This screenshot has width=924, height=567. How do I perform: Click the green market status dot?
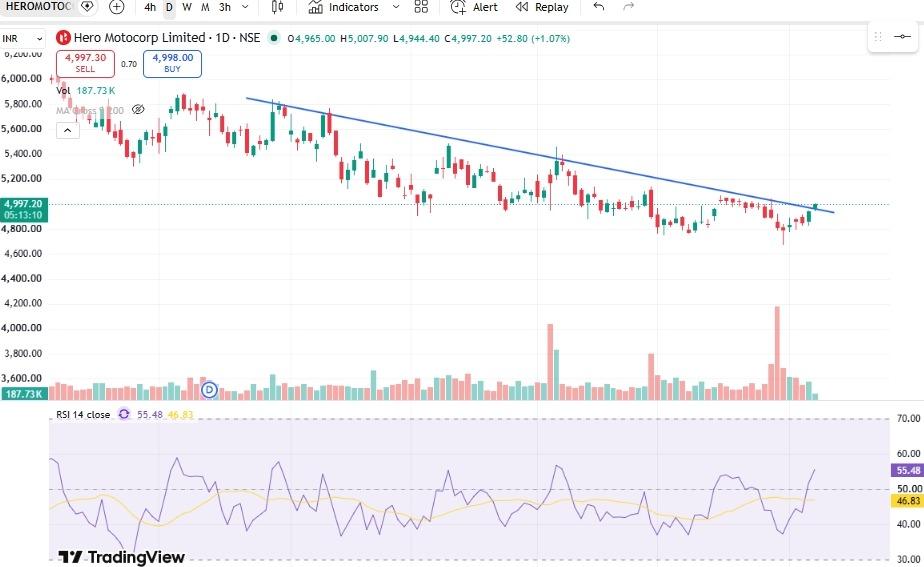tap(273, 38)
